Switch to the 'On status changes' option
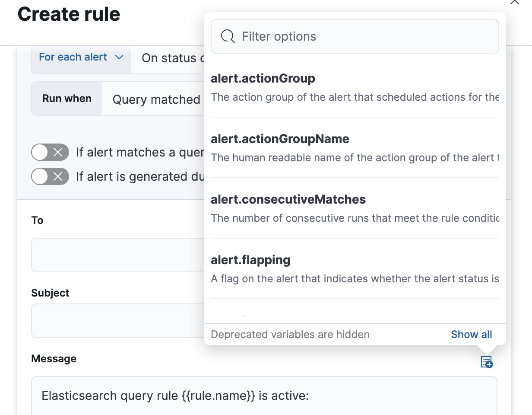Screen dimensions: 532x415 tap(173, 57)
